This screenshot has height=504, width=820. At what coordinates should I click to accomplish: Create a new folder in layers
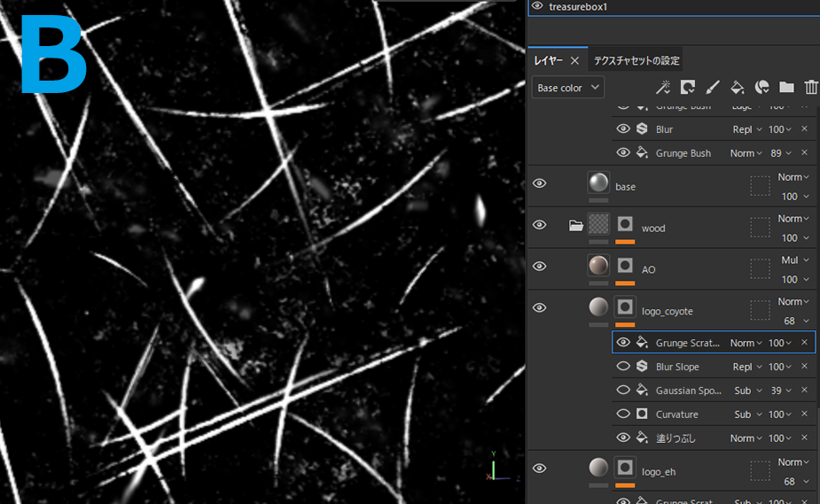[x=786, y=87]
